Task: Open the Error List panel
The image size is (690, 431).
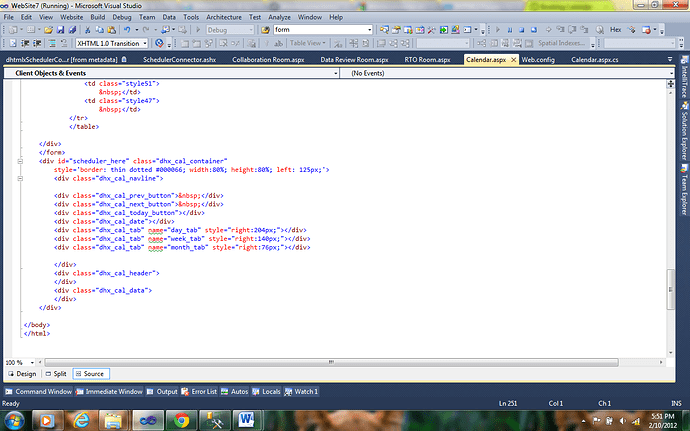Action: point(199,391)
